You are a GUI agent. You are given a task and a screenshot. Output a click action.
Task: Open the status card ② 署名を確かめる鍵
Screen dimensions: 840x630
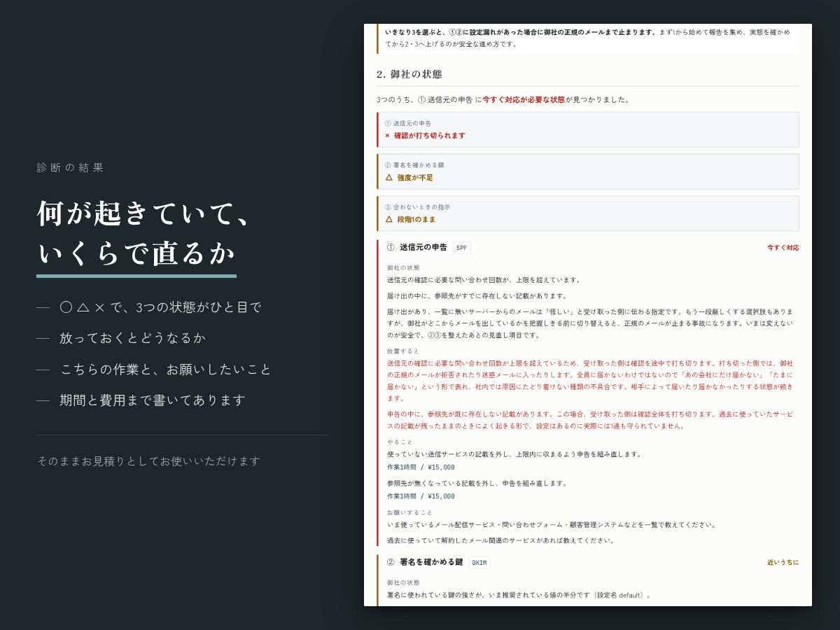(x=588, y=171)
